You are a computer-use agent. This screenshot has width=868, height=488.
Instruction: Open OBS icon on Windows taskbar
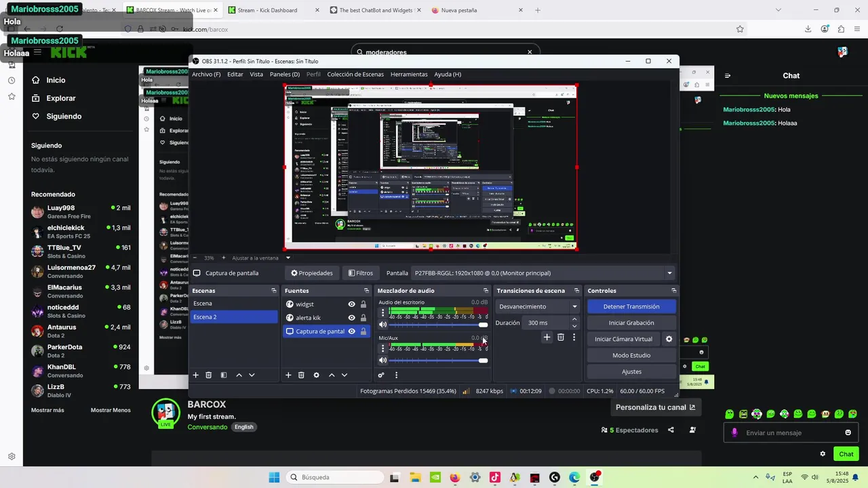coord(595,477)
